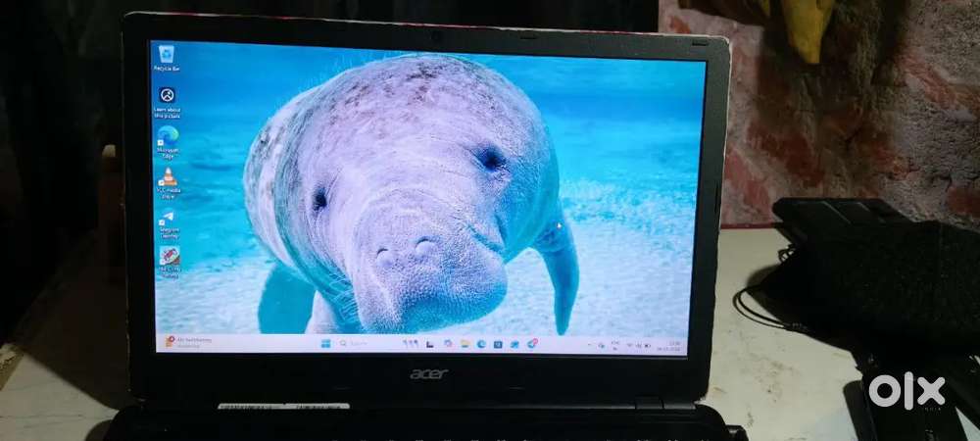Click the taskbar Search box
Screen dimensions: 980x441
[x=363, y=344]
